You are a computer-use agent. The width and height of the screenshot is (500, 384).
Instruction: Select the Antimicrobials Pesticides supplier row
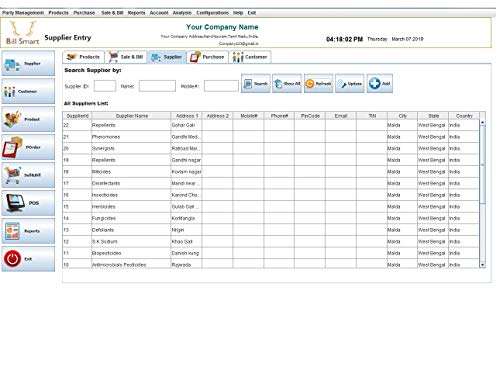(271, 264)
